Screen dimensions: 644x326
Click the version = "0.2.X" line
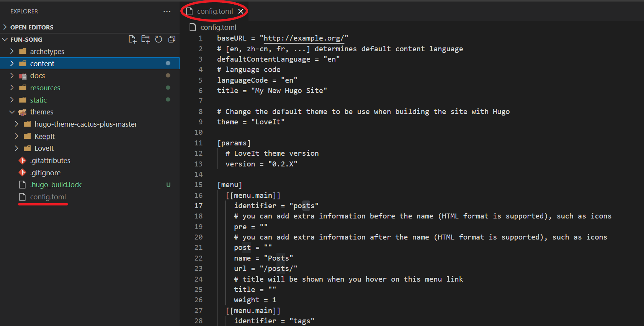(x=262, y=164)
